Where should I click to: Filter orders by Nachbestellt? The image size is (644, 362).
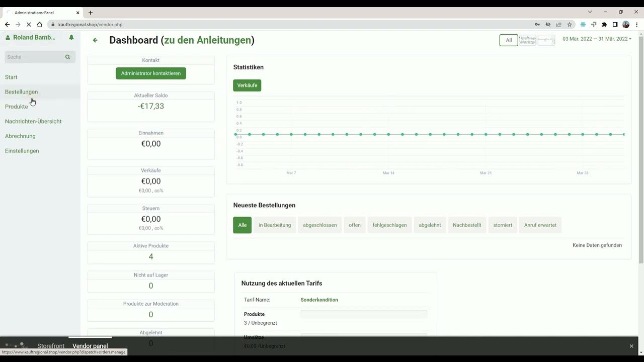tap(467, 225)
